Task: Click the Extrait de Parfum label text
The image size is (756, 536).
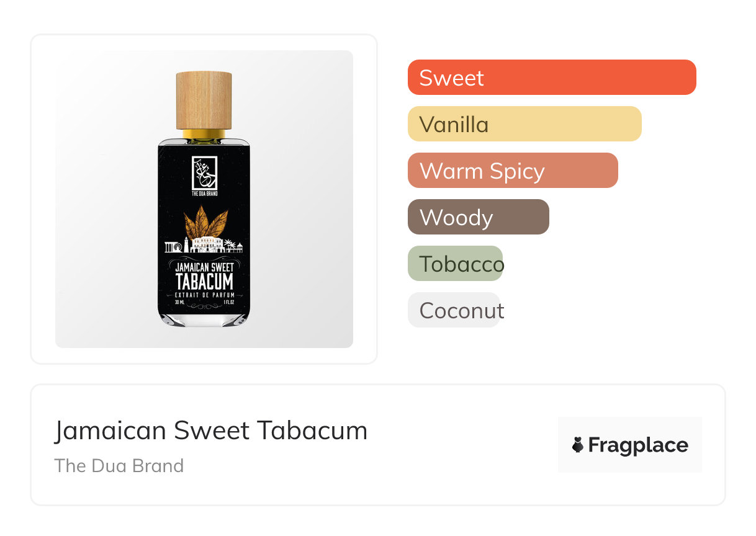Action: (204, 294)
